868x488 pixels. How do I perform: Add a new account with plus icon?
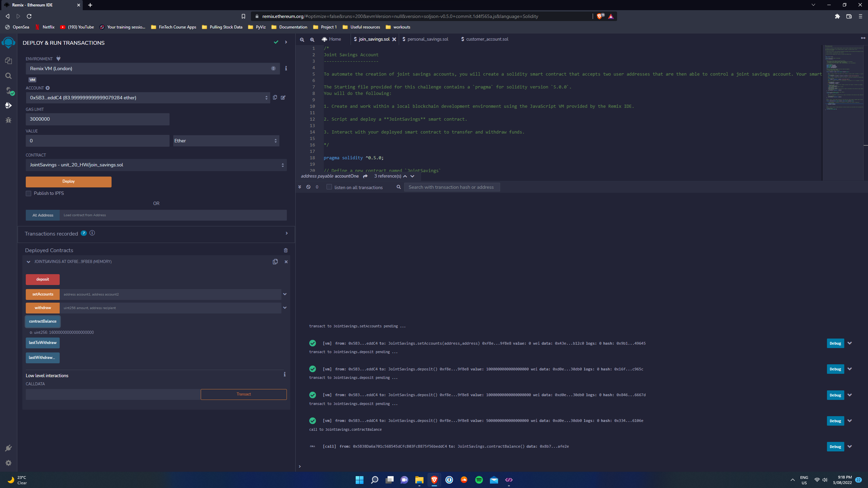coord(47,88)
